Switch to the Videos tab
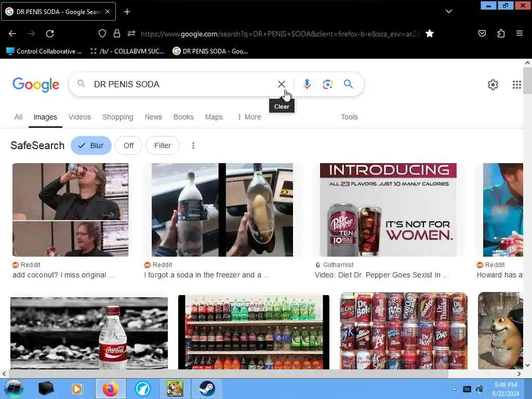The height and width of the screenshot is (399, 532). (x=79, y=117)
